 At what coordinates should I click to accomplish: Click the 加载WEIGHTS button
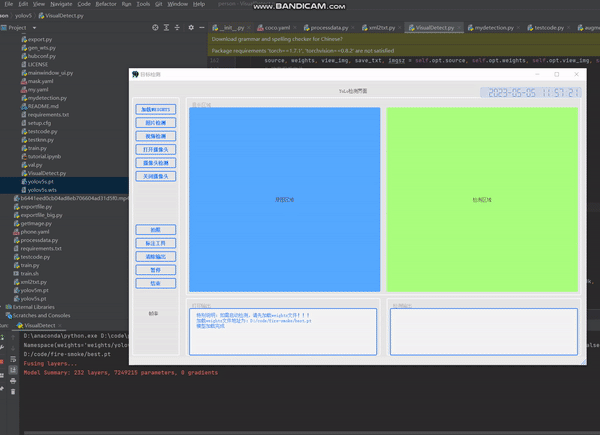tap(155, 109)
